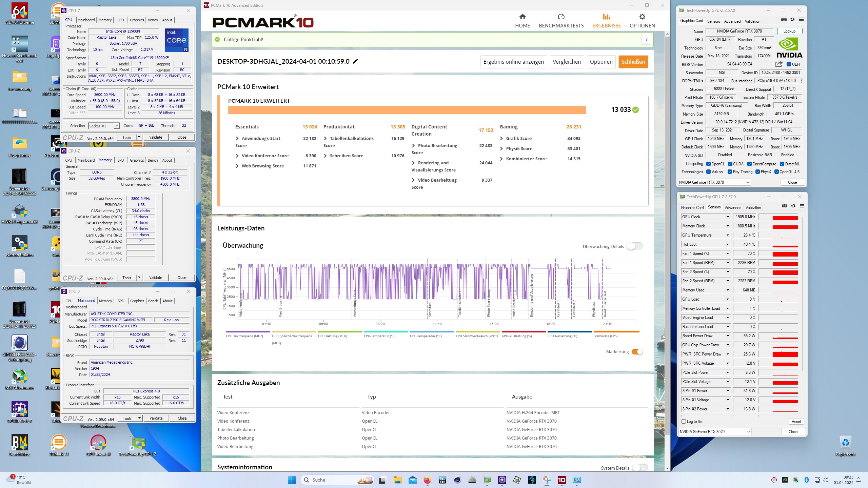Click the question mark help button in PCMark
Screen dimensions: 868x488
(x=647, y=39)
